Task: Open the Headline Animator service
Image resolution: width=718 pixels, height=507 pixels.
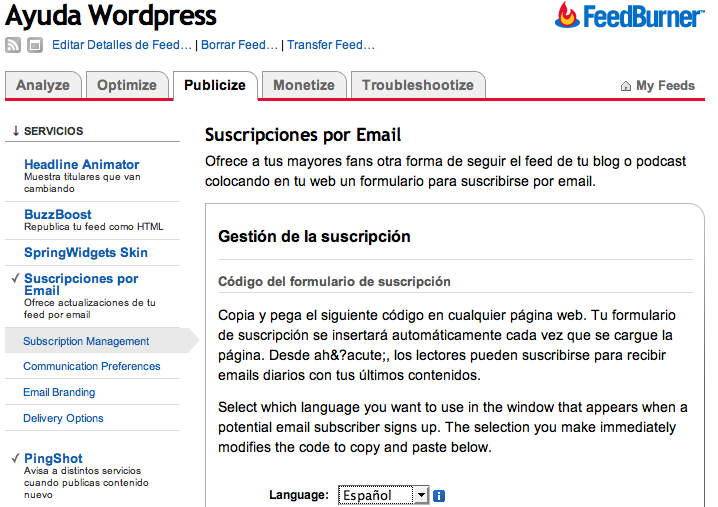Action: [x=82, y=164]
